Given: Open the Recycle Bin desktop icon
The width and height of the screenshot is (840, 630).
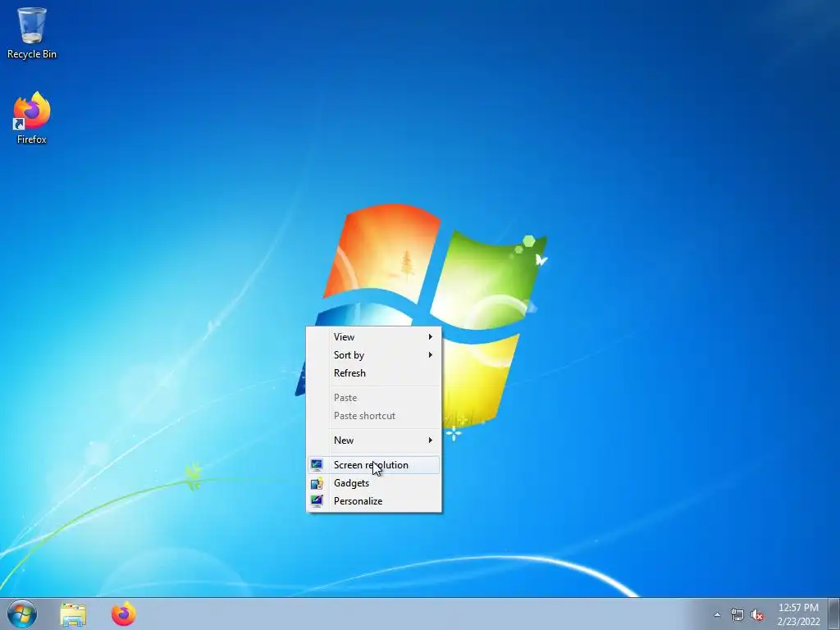Looking at the screenshot, I should (32, 33).
